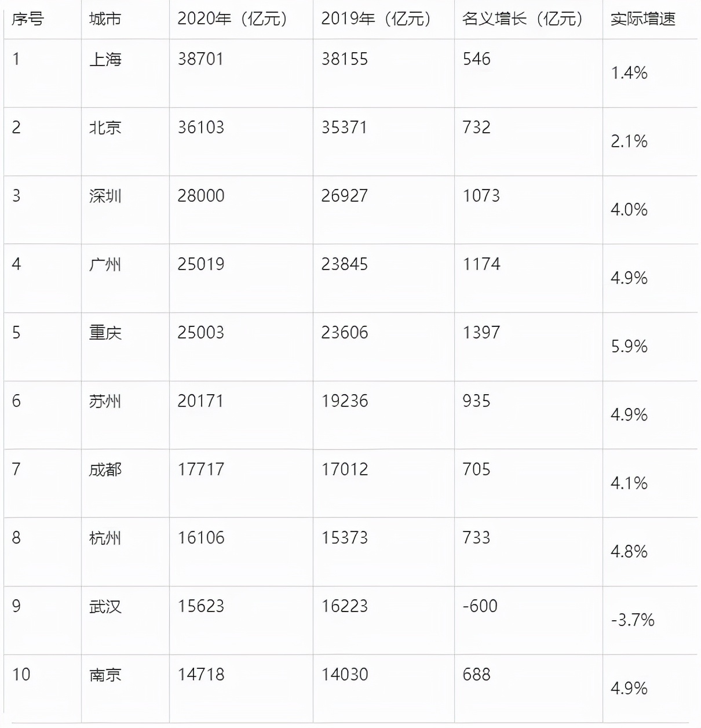This screenshot has height=728, width=701.
Task: Click Chongqing's 5.9% growth rate
Action: [x=629, y=347]
